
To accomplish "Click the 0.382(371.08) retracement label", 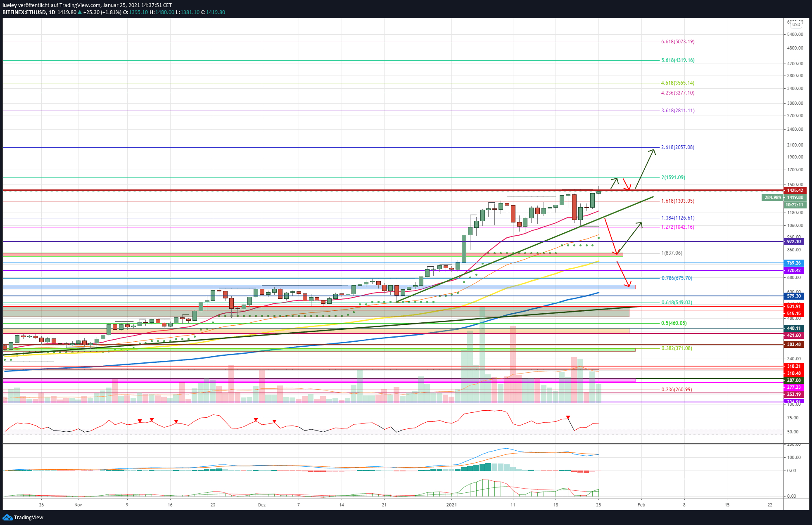I will point(677,348).
